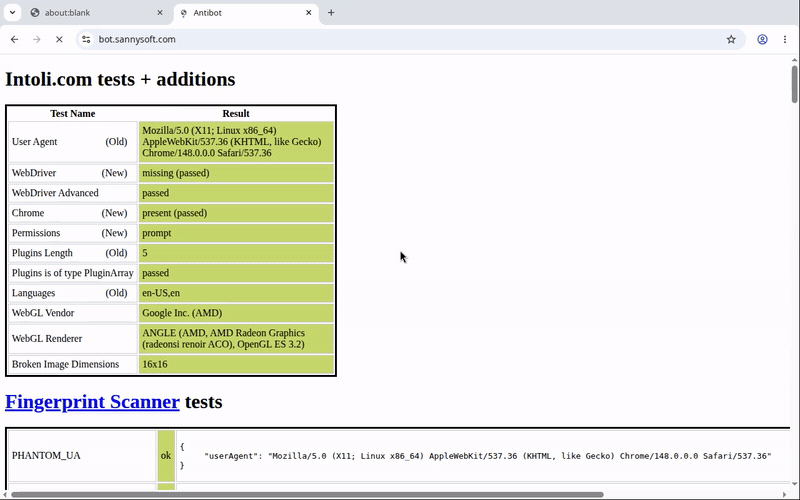Click the 'Languages' row label
800x500 pixels.
coord(33,293)
